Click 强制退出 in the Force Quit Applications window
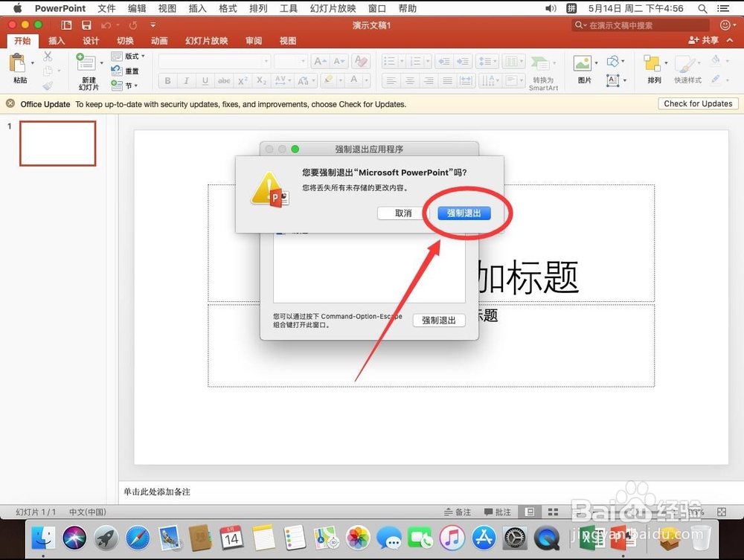The height and width of the screenshot is (560, 744). 439,321
